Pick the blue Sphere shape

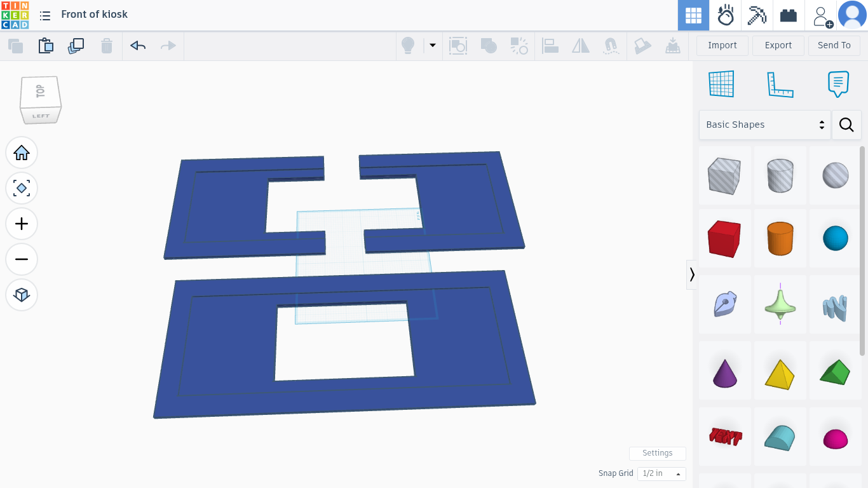pos(836,239)
